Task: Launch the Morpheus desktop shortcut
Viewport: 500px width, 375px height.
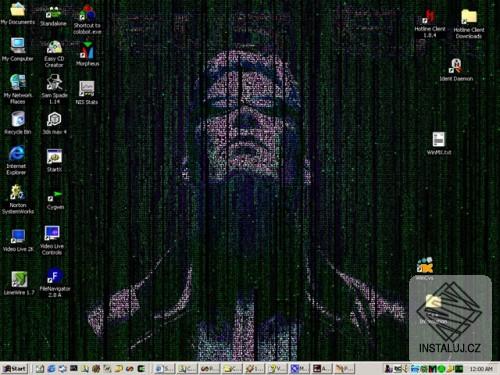Action: [87, 53]
